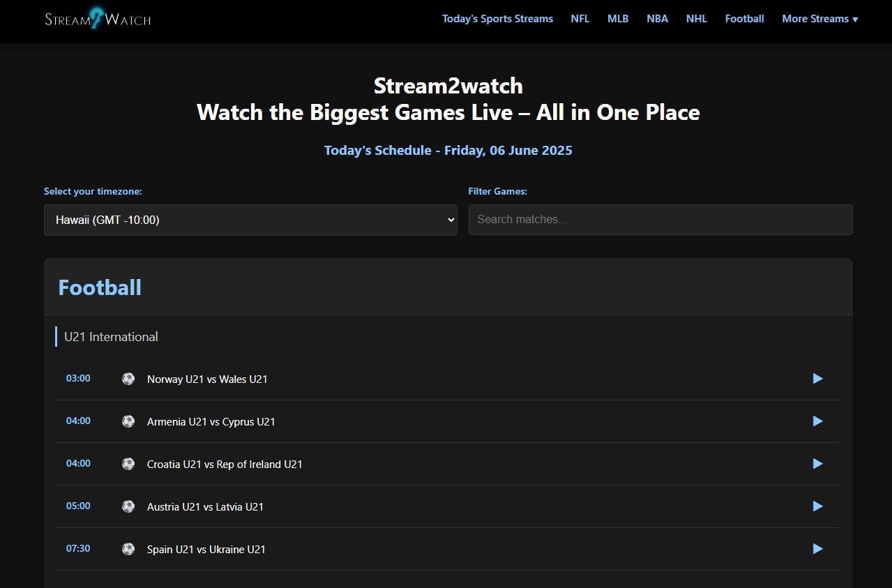This screenshot has width=892, height=588.
Task: Click the play icon for Armenia U21 vs Cyprus U21
Action: pyautogui.click(x=817, y=421)
